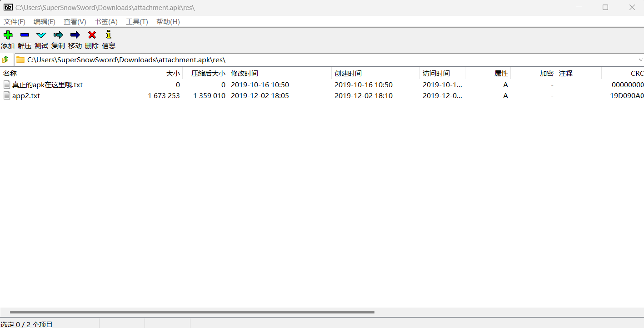Select file app2.txt
The width and height of the screenshot is (644, 328).
click(x=26, y=95)
